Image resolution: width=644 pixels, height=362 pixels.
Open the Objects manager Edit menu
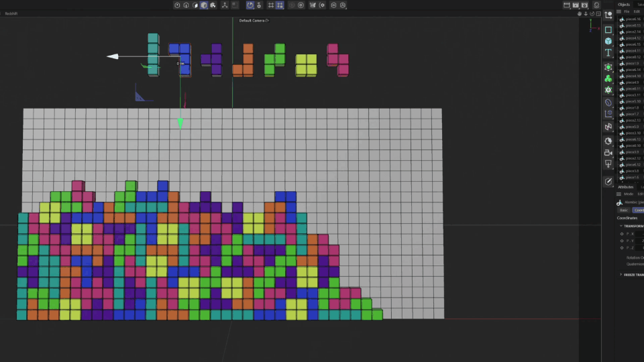[x=637, y=11]
